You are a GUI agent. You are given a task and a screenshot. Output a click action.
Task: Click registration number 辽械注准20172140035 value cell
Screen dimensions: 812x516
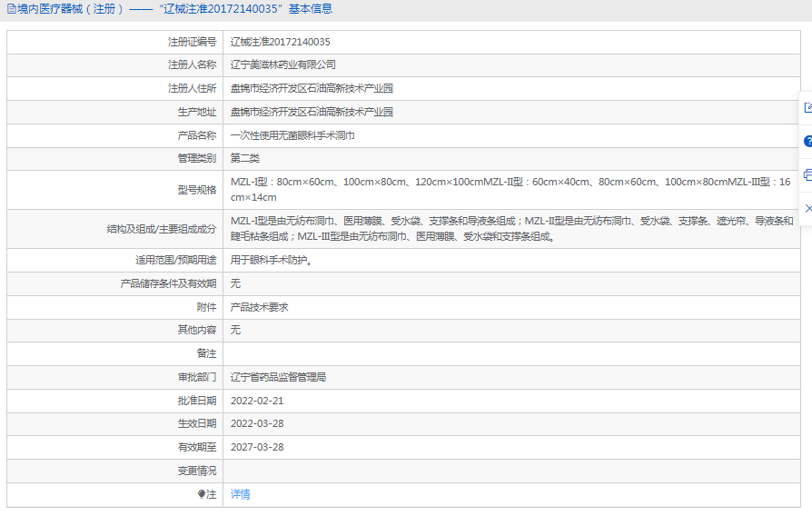(280, 42)
